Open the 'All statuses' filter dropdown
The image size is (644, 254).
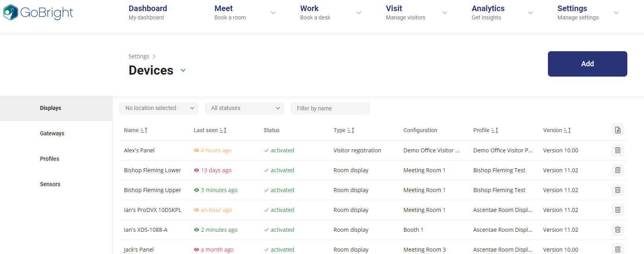[245, 108]
